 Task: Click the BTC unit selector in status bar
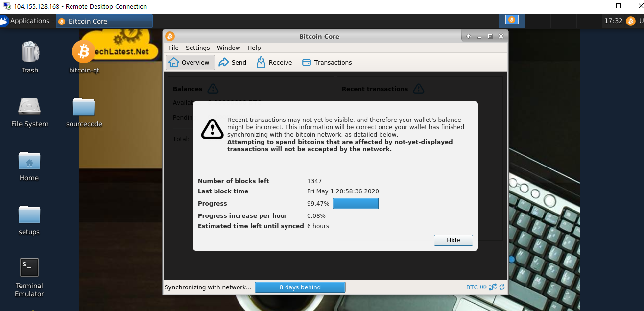472,287
